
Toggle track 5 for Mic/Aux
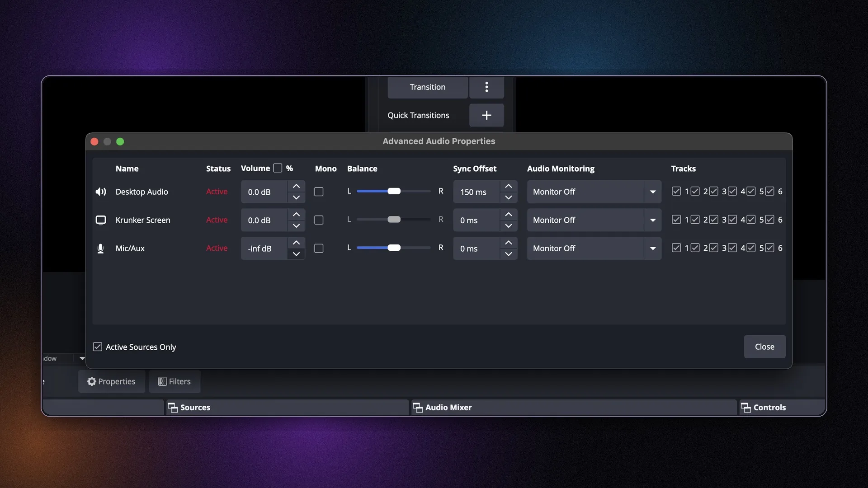[x=751, y=248]
